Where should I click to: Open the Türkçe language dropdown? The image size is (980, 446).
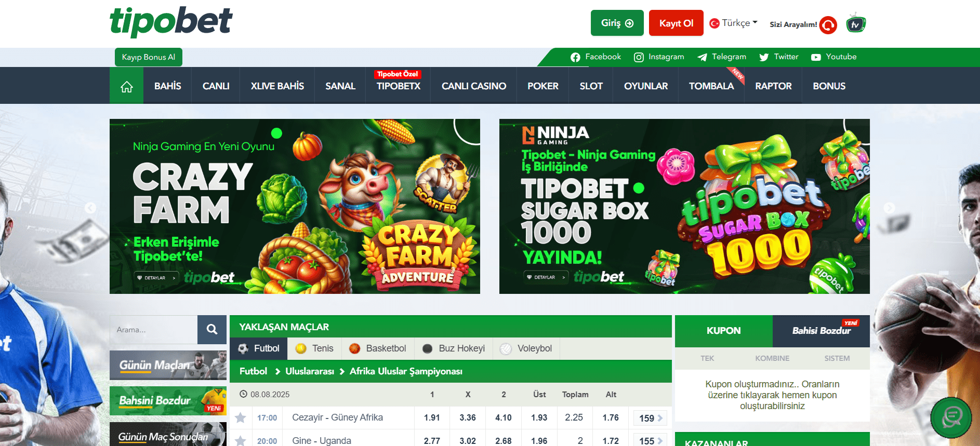pos(734,23)
